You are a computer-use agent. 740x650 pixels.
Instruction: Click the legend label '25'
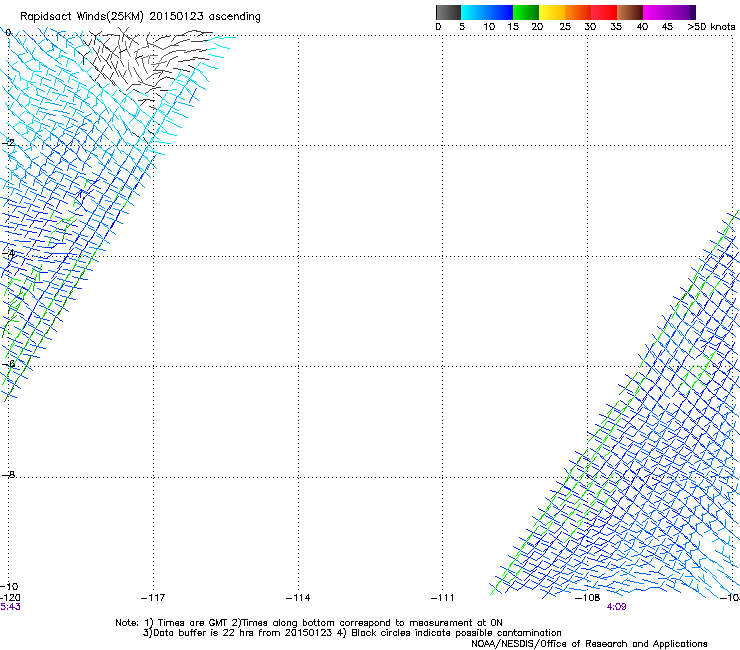pos(565,27)
